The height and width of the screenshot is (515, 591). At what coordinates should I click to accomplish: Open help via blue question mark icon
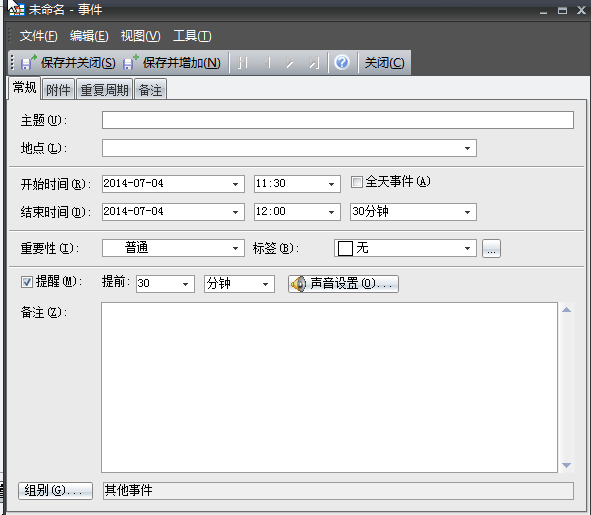pos(342,62)
